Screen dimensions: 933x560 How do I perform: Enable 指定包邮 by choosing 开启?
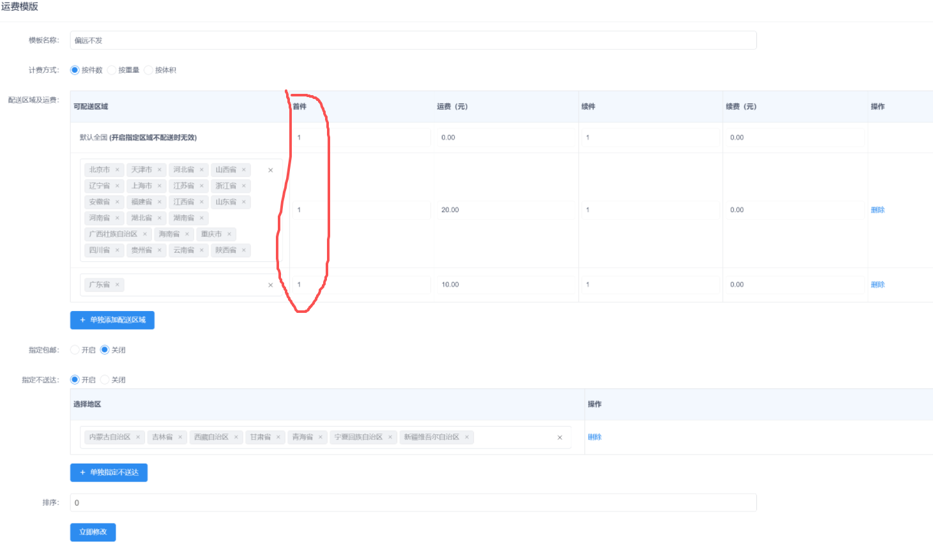pos(75,350)
